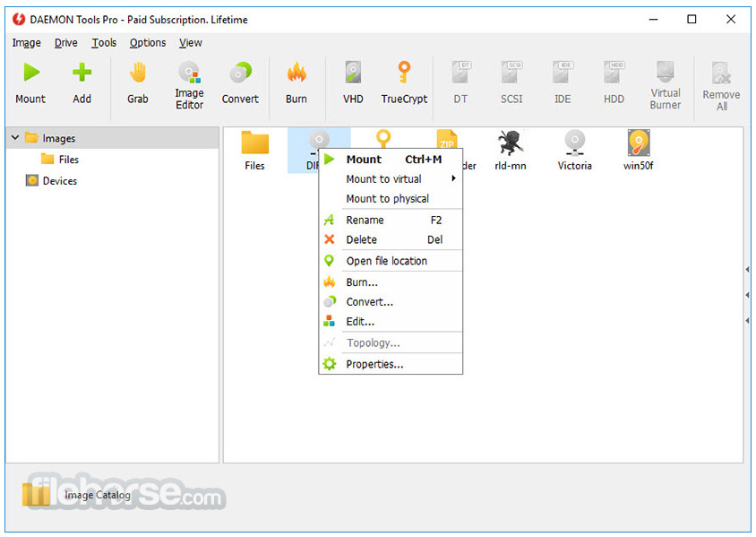The image size is (756, 537).
Task: Select Images in the sidebar tree
Action: [59, 138]
